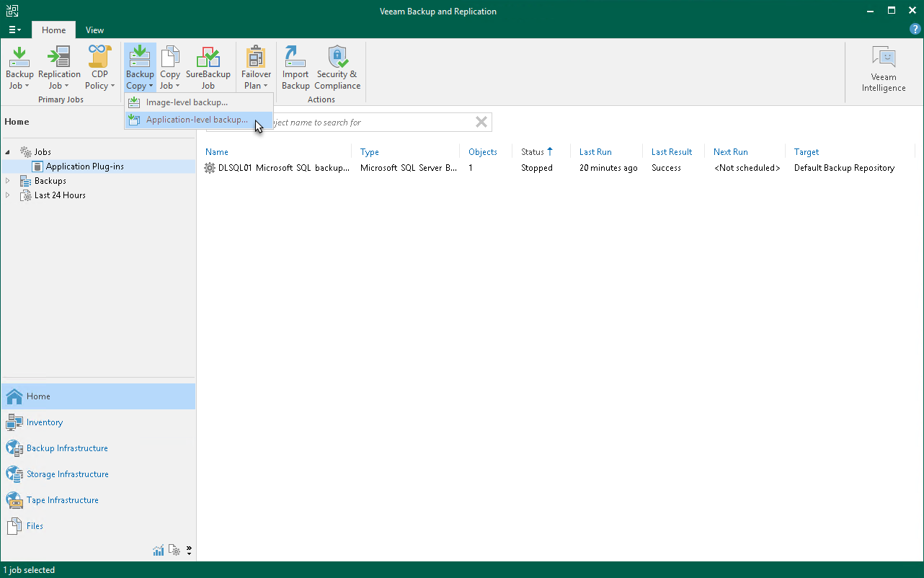The height and width of the screenshot is (578, 924).
Task: Switch to the Home ribbon tab
Action: pos(53,30)
